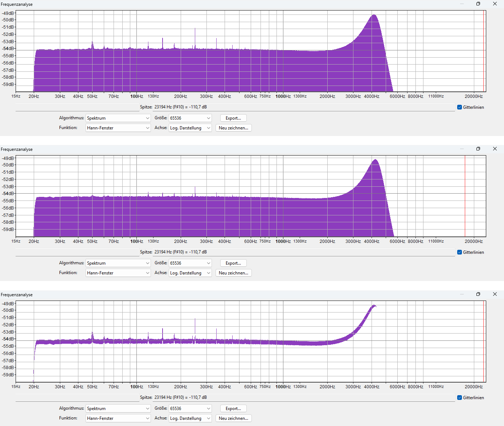The image size is (504, 426).
Task: Click Neu zeichnen button in middle window
Action: (233, 273)
